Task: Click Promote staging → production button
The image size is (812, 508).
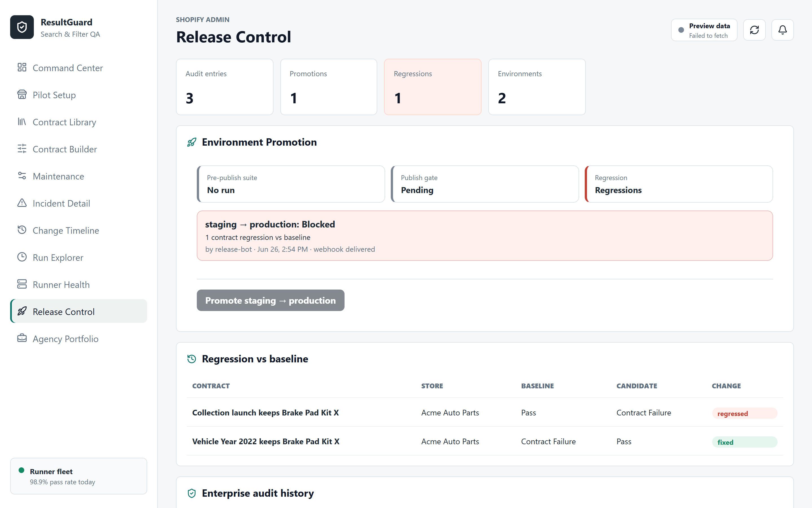Action: coord(270,300)
